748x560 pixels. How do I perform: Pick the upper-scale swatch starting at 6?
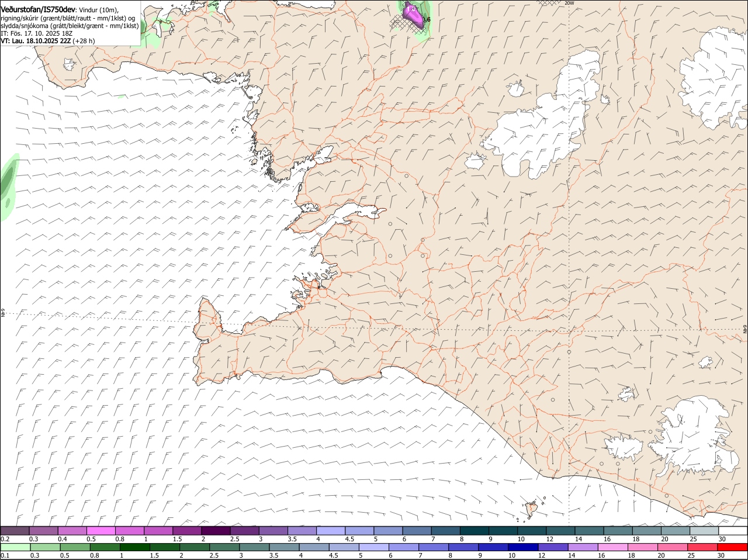point(417,531)
